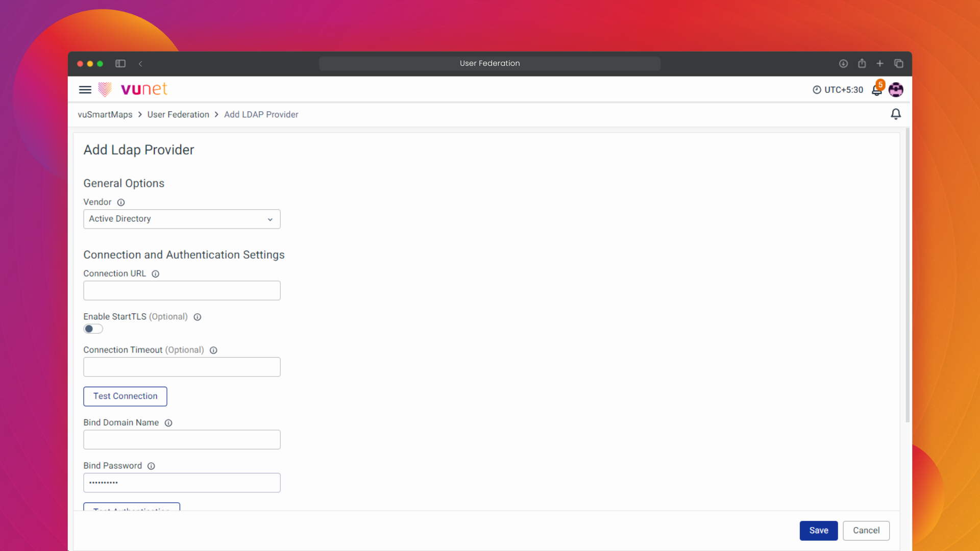Click bell icon in breadcrumb bar

(896, 114)
